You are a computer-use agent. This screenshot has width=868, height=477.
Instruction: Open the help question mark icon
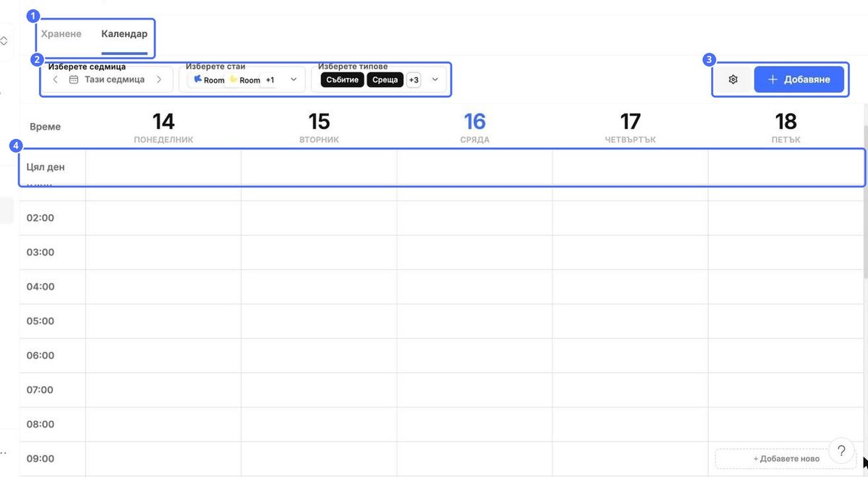[841, 451]
